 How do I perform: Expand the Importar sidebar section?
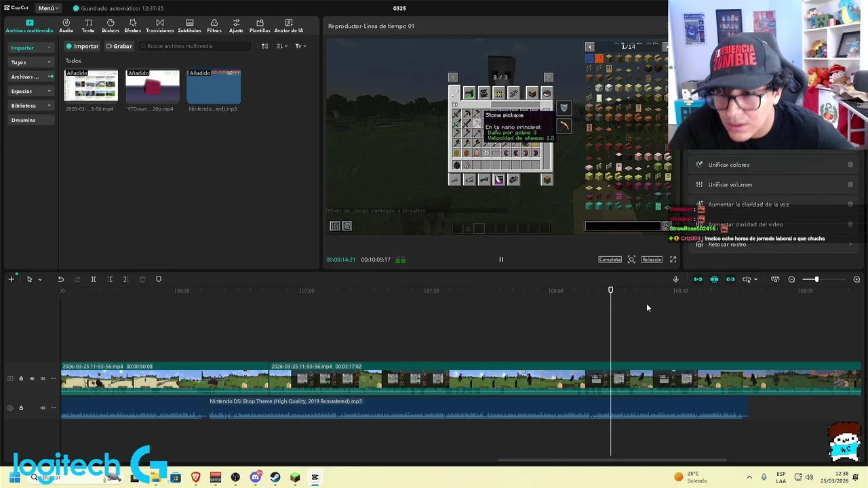coord(31,47)
